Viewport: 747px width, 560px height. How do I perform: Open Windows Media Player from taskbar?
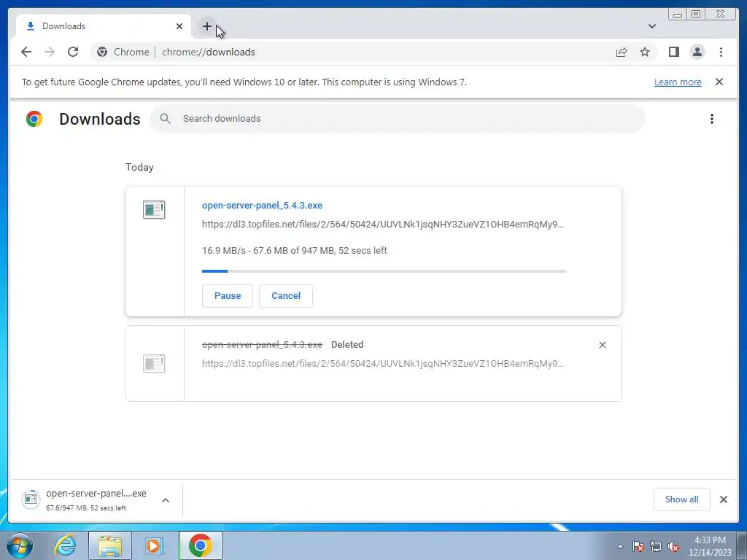click(x=154, y=545)
